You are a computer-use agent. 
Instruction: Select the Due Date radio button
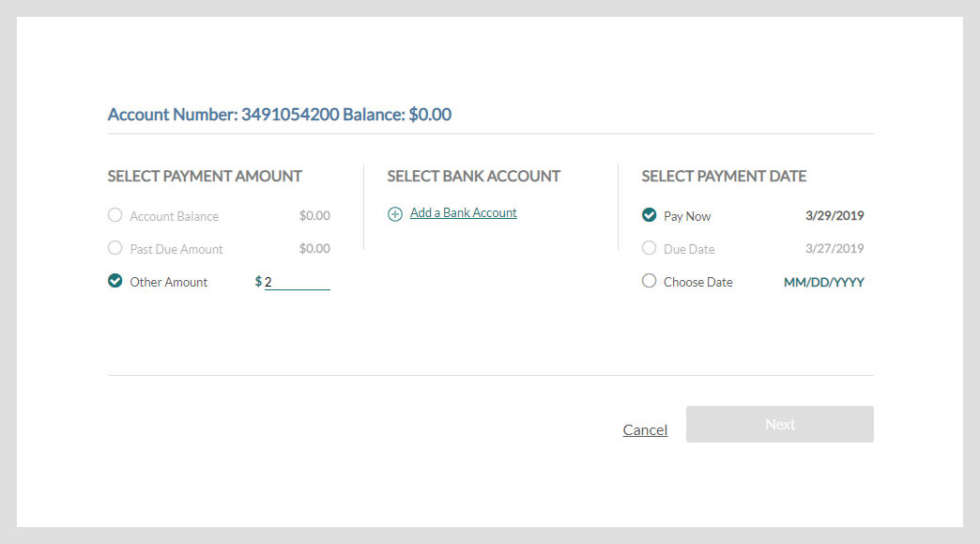[x=650, y=248]
